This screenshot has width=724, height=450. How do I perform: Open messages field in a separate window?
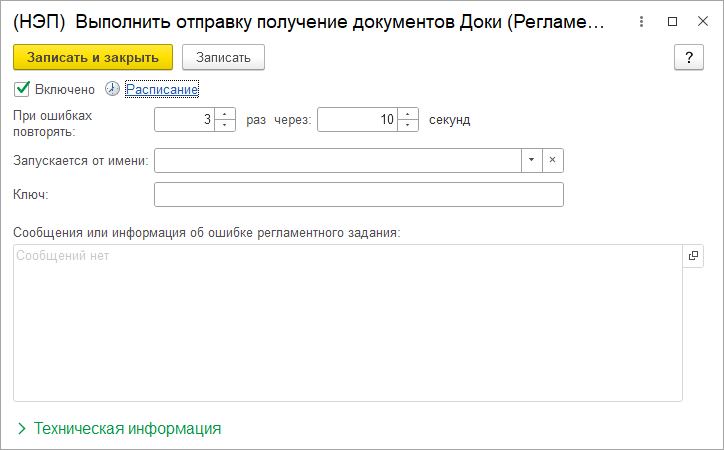point(693,256)
